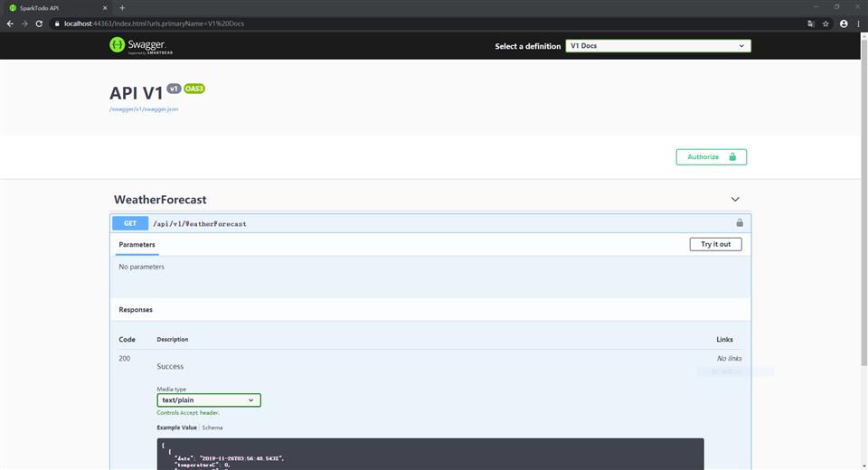
Task: Click the lock icon on GET endpoint
Action: point(740,223)
